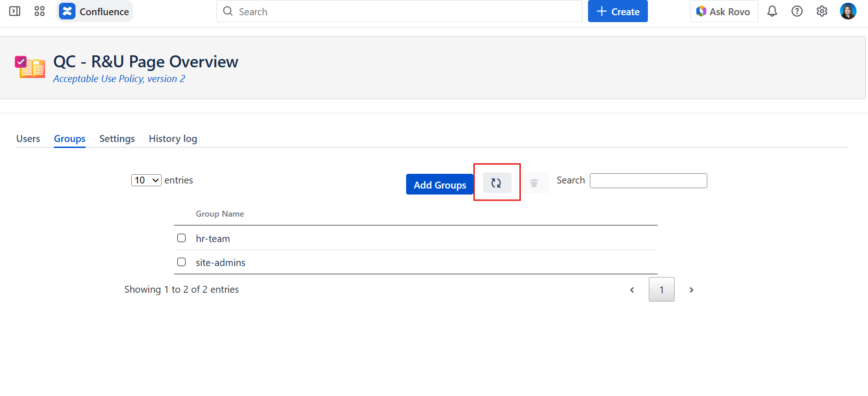The image size is (868, 396).
Task: Go to the next page arrow
Action: [x=691, y=290]
